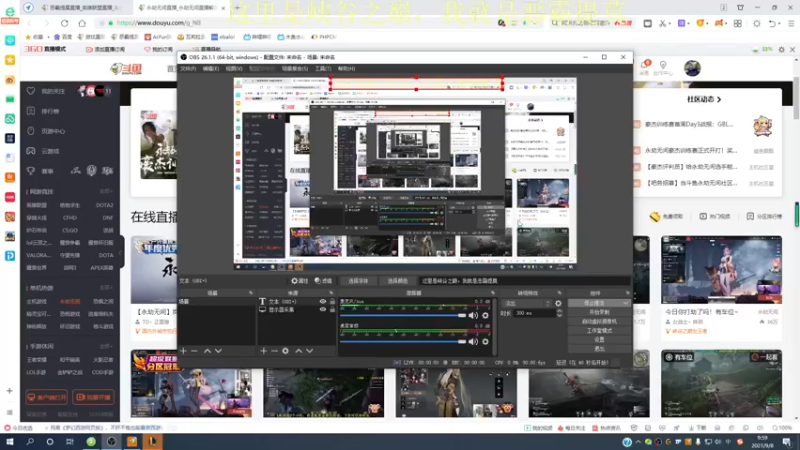Mute the first mixer audio track
This screenshot has width=800, height=450.
tap(473, 316)
